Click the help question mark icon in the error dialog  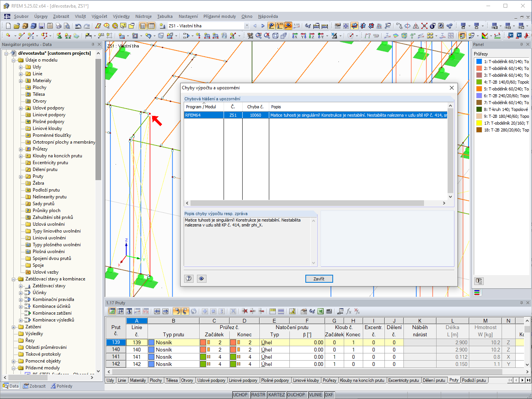click(x=189, y=279)
